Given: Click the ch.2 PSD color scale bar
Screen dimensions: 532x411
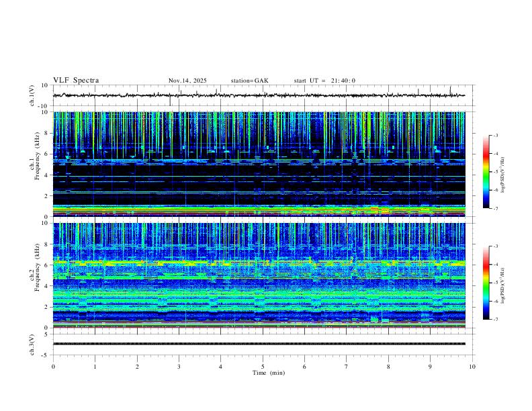Looking at the screenshot, I should pos(486,283).
